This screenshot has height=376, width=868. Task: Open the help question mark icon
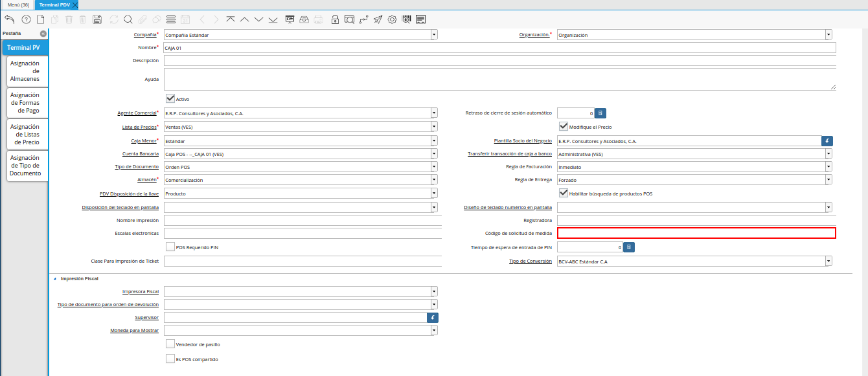[x=26, y=19]
